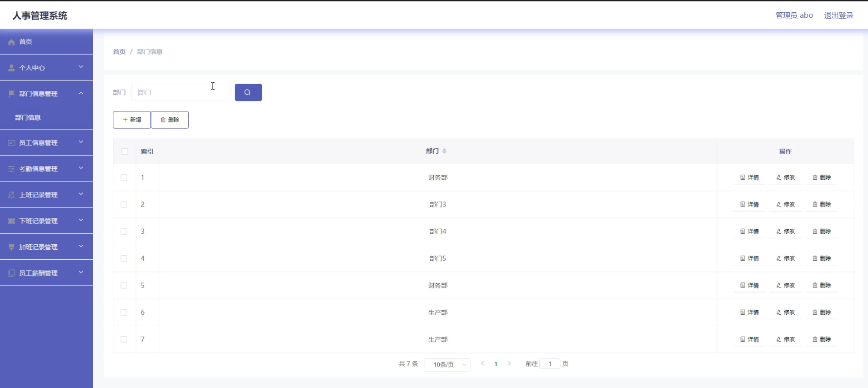Click the 人事管理系统 title
This screenshot has height=388, width=868.
click(x=40, y=15)
